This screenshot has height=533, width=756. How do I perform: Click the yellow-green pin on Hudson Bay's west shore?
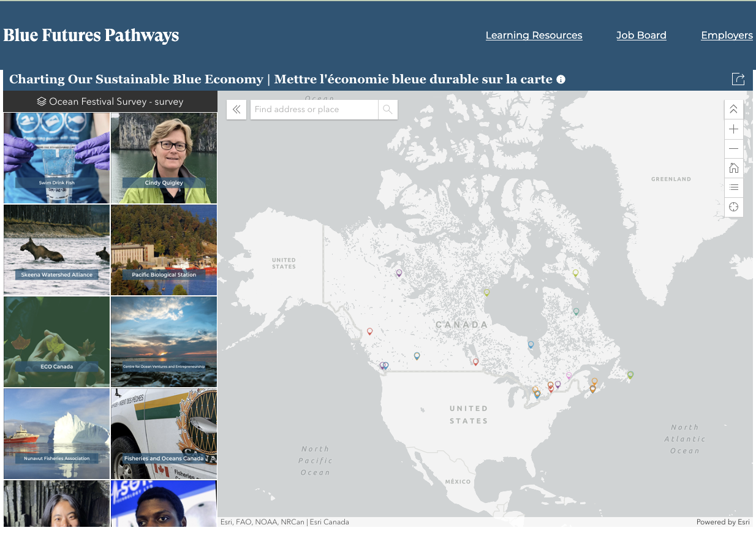486,292
